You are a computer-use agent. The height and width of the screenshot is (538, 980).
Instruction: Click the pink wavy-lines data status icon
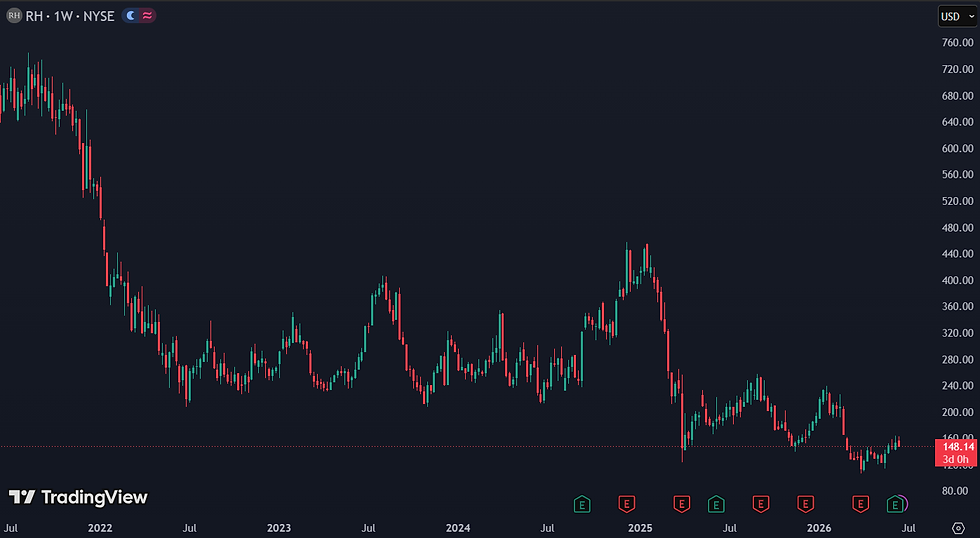point(147,16)
